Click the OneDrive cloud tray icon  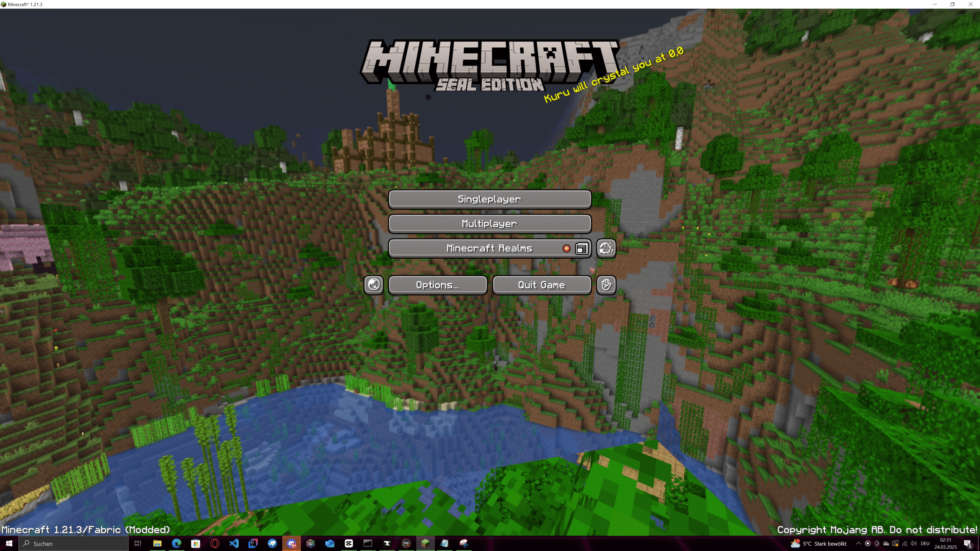(x=886, y=543)
